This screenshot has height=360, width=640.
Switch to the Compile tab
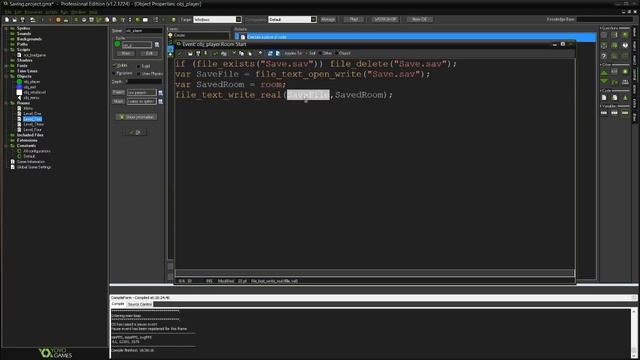click(118, 304)
